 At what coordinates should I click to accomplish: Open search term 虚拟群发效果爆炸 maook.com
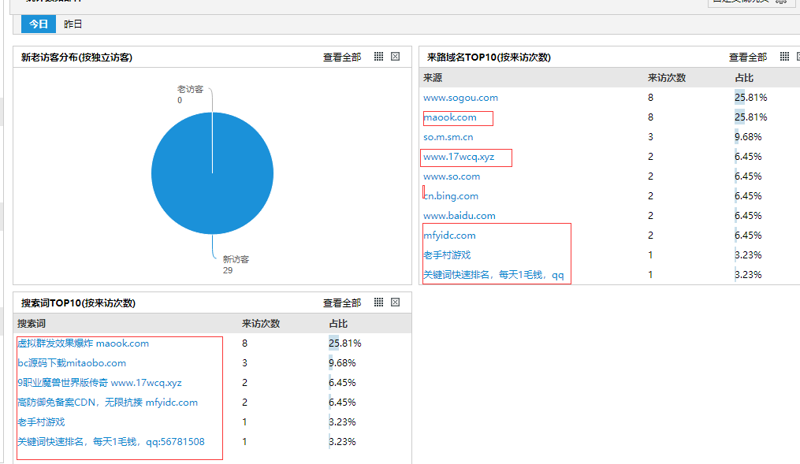[83, 344]
